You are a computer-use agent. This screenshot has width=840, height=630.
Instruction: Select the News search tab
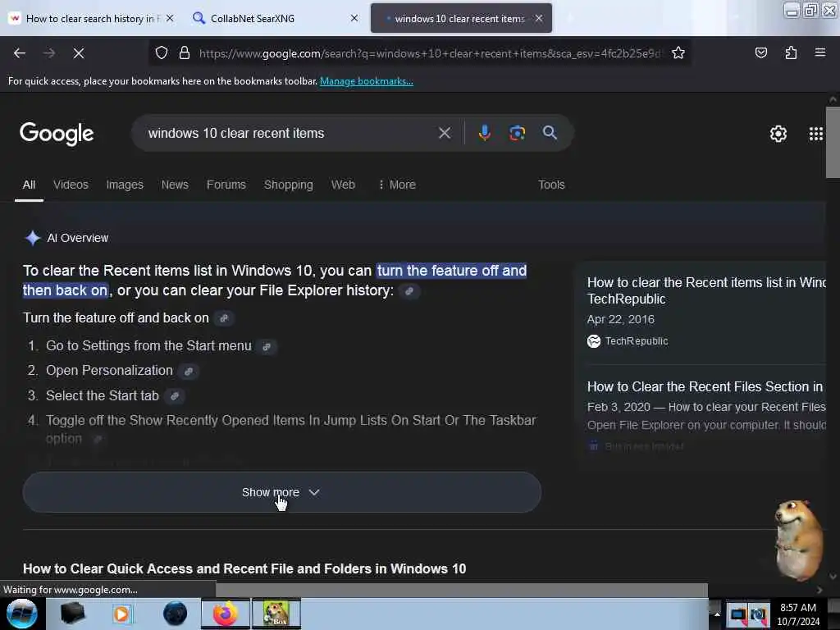click(x=175, y=185)
